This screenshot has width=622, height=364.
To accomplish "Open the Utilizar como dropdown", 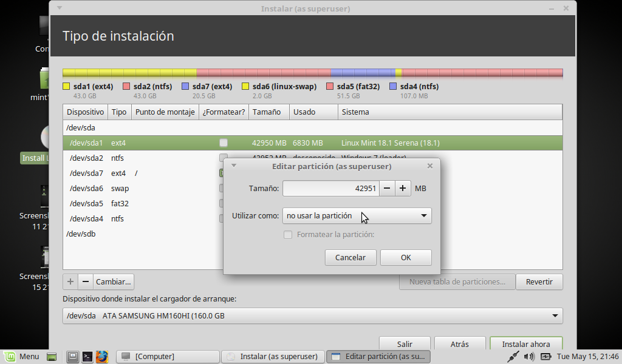I will (x=357, y=215).
